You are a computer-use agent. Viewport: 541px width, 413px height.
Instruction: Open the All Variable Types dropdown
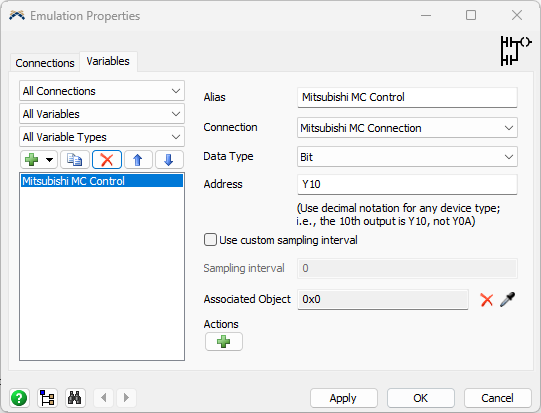click(102, 137)
